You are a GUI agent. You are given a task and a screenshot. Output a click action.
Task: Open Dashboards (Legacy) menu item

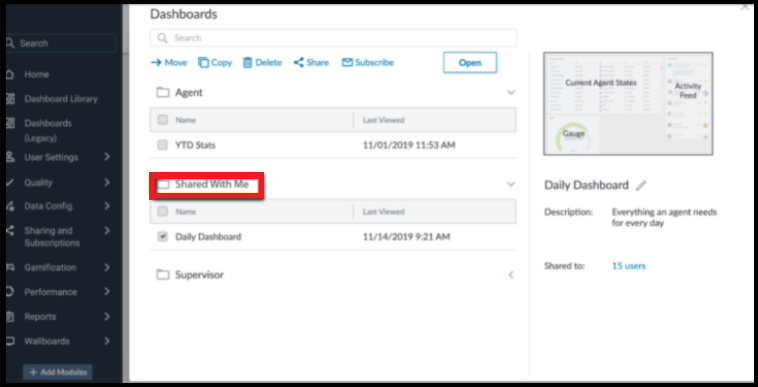(x=48, y=130)
